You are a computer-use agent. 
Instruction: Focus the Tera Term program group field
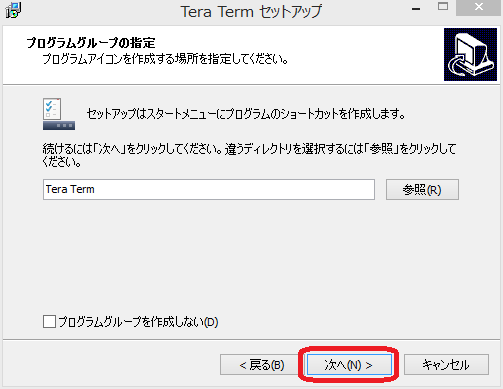pos(209,190)
